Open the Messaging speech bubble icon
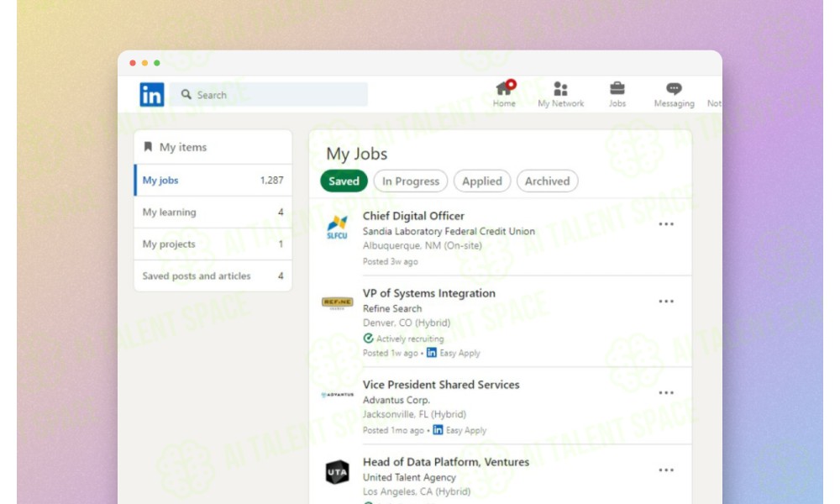This screenshot has height=504, width=840. coord(674,88)
